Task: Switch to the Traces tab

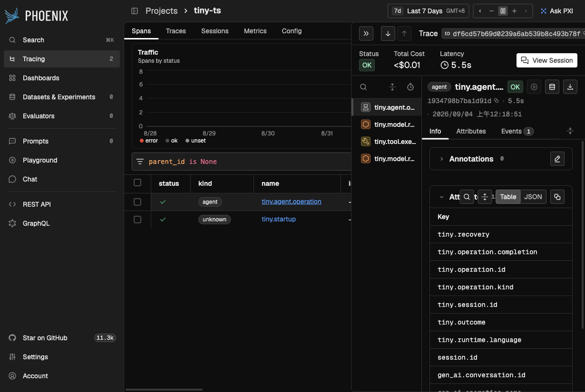Action: point(176,31)
